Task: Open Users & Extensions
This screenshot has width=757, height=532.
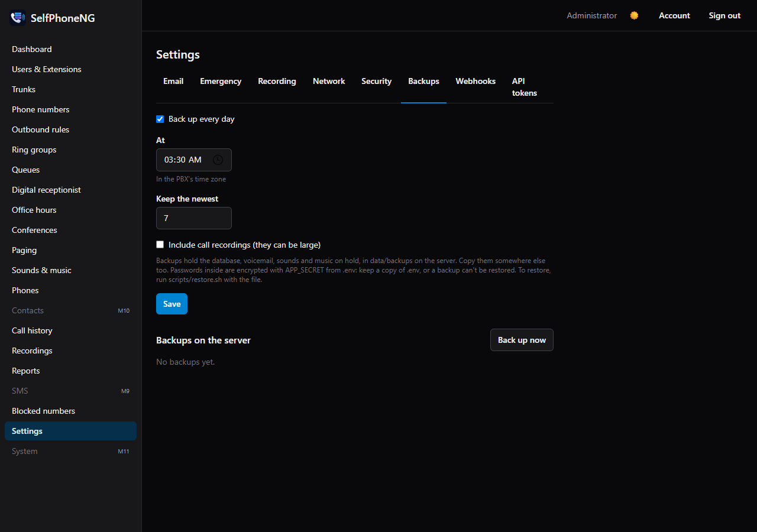Action: (x=70, y=69)
